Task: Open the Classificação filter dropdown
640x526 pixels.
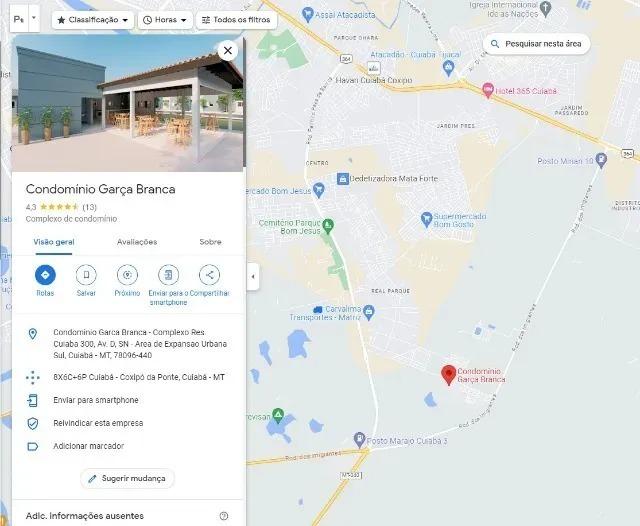Action: pos(93,20)
